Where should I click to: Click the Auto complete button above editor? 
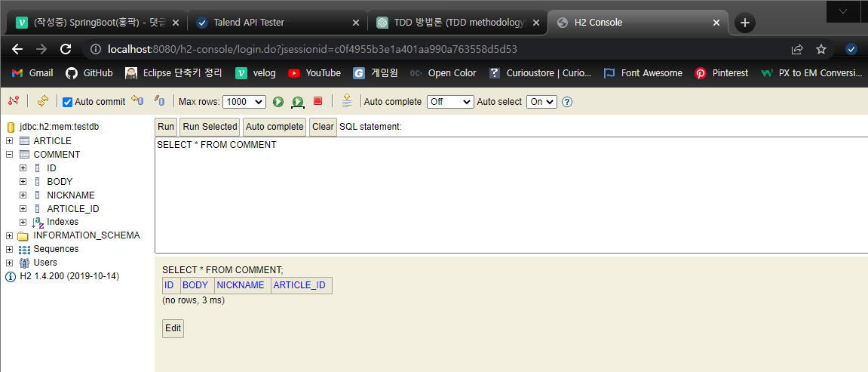click(275, 127)
